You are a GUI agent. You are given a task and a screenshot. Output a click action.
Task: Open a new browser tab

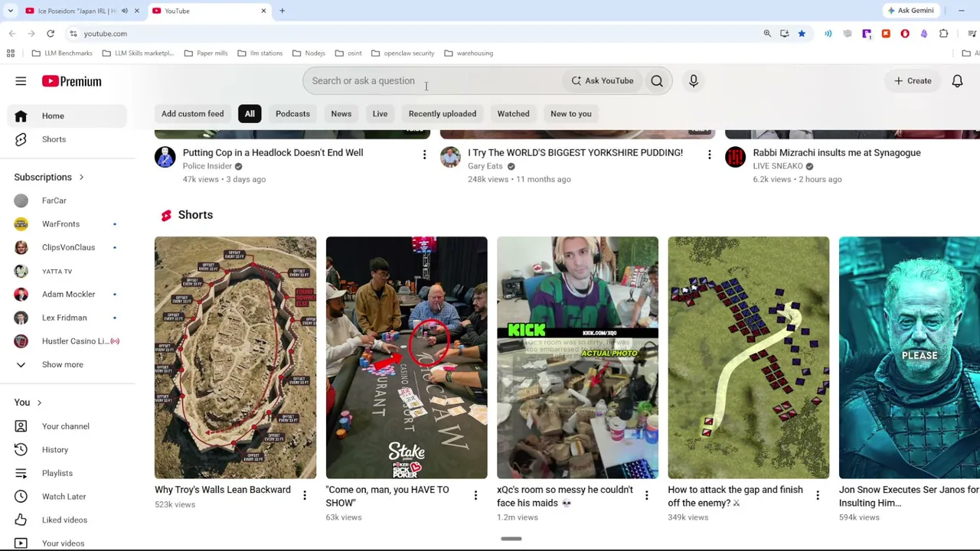click(x=282, y=11)
